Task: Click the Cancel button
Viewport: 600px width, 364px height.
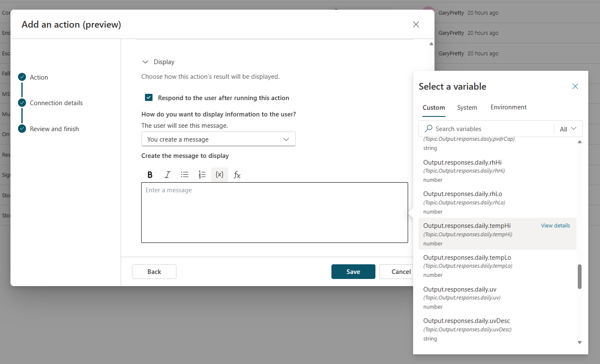Action: pyautogui.click(x=396, y=271)
